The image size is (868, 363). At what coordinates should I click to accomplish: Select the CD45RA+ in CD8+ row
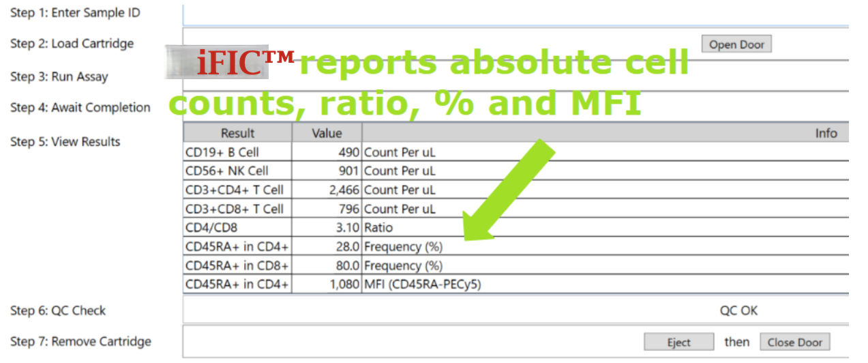(x=516, y=265)
